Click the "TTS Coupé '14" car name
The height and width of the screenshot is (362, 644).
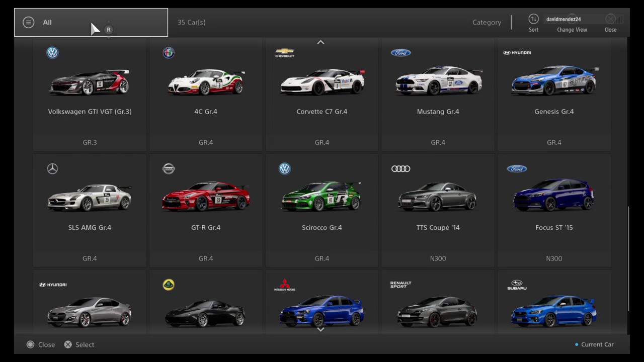[x=438, y=228]
